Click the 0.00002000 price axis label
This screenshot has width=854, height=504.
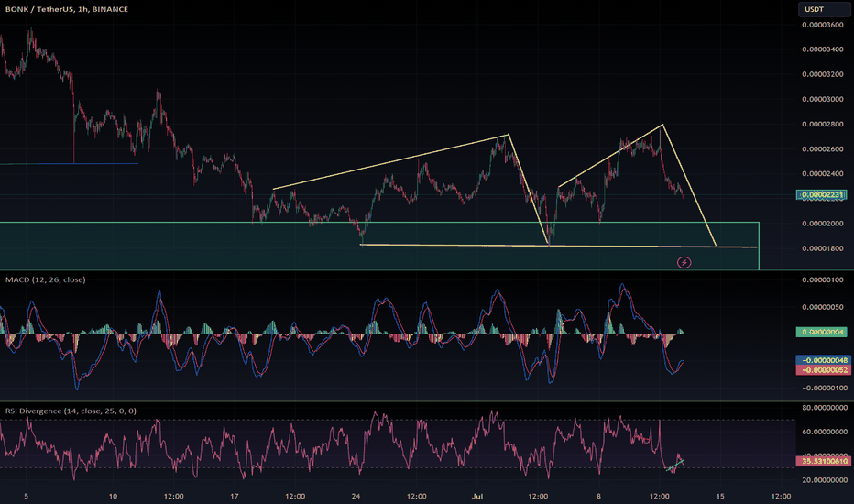point(823,224)
